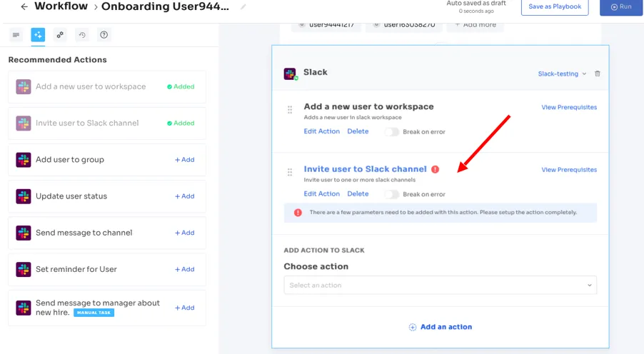Delete the Add a new user to workspace action

click(358, 131)
